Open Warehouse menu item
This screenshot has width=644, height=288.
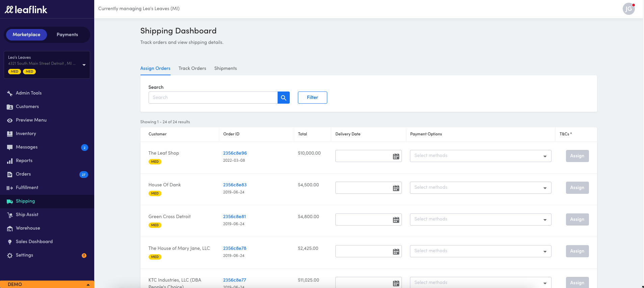(x=47, y=228)
